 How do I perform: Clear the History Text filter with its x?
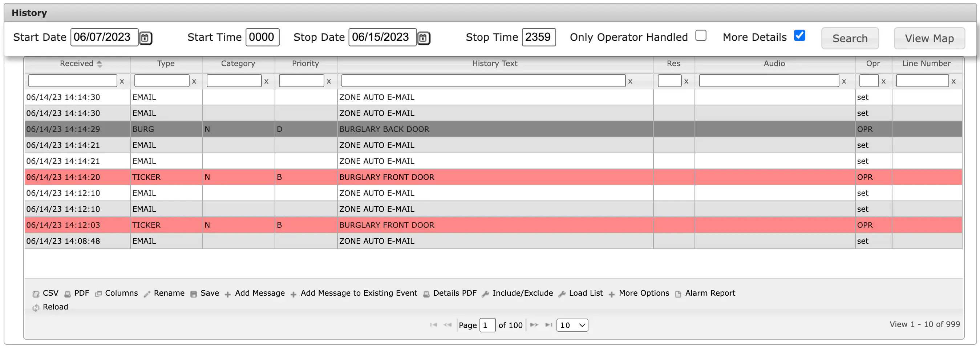630,81
